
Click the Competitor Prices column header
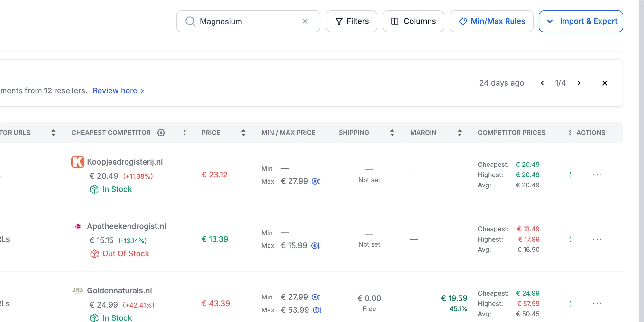click(x=512, y=133)
